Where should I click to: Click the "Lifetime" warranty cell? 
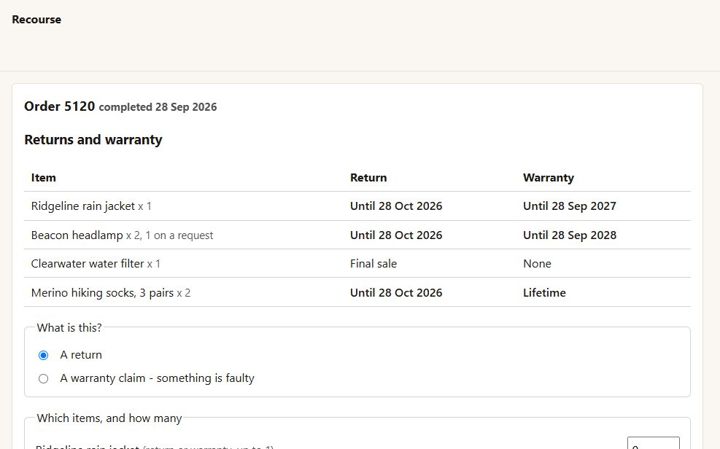[544, 292]
